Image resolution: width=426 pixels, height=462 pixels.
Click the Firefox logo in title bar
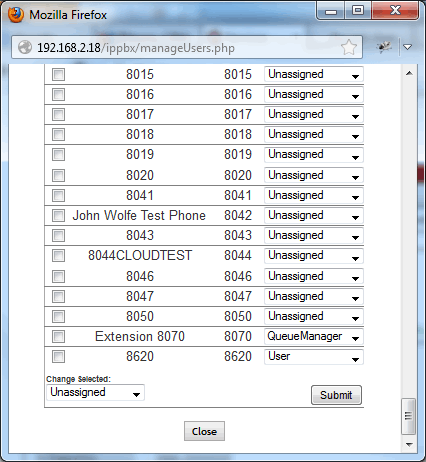(16, 15)
